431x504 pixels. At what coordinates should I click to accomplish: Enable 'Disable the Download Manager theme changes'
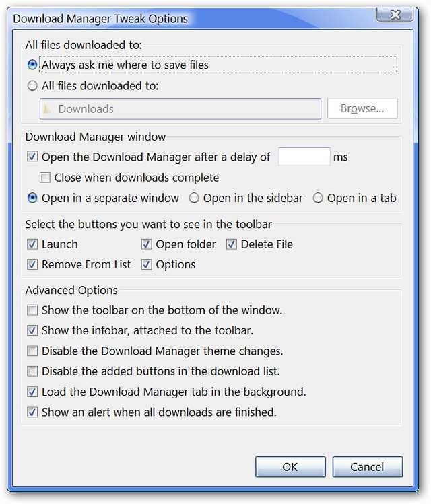(x=32, y=351)
